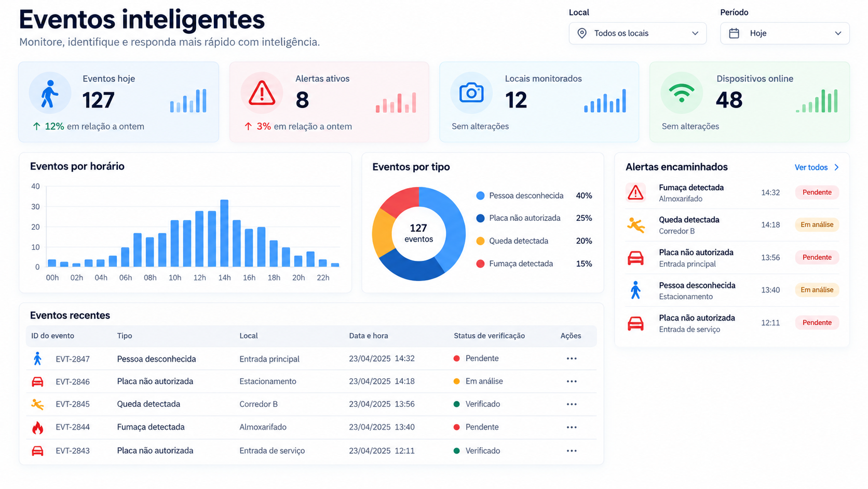
Task: Click event ID EVT-2847
Action: [73, 359]
